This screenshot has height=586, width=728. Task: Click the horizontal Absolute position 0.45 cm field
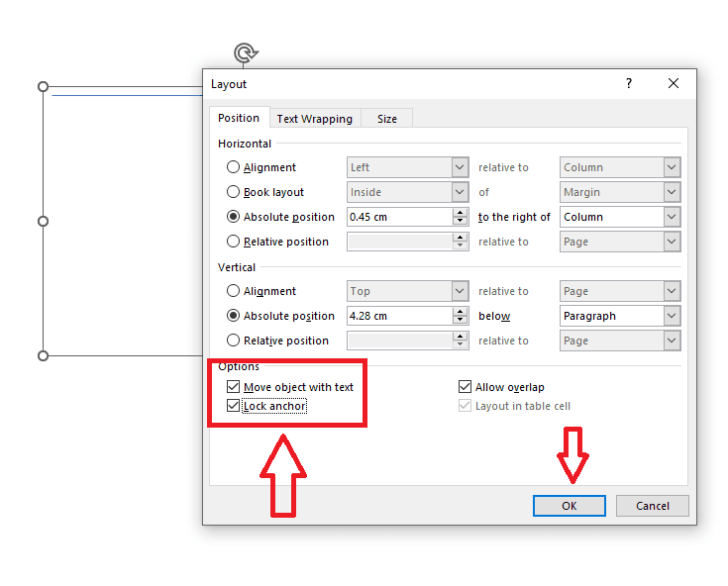pos(399,217)
